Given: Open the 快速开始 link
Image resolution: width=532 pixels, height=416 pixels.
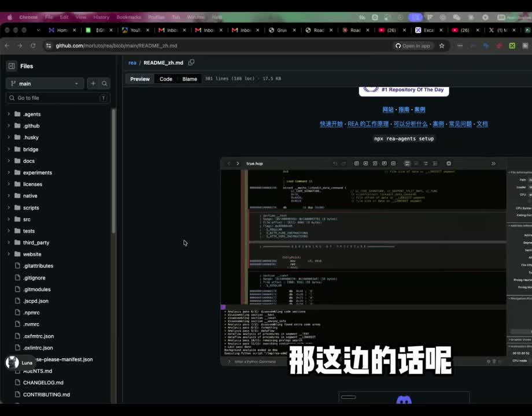Looking at the screenshot, I should (x=331, y=124).
